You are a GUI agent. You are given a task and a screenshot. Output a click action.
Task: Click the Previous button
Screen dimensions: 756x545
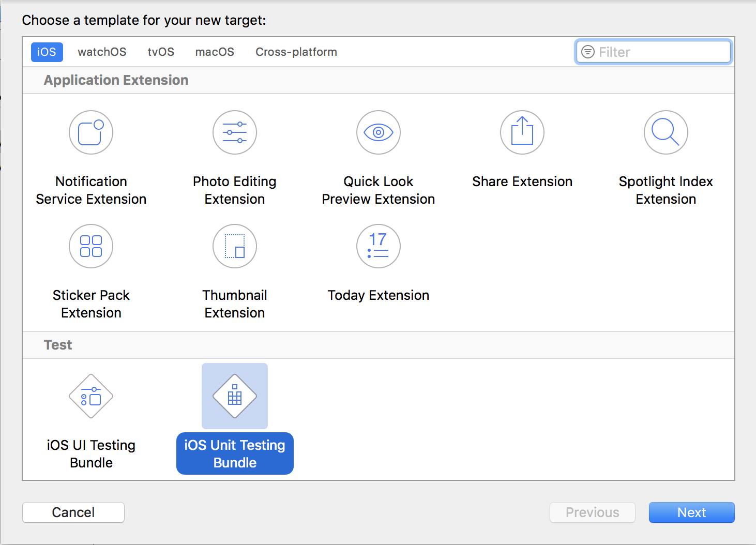[593, 512]
